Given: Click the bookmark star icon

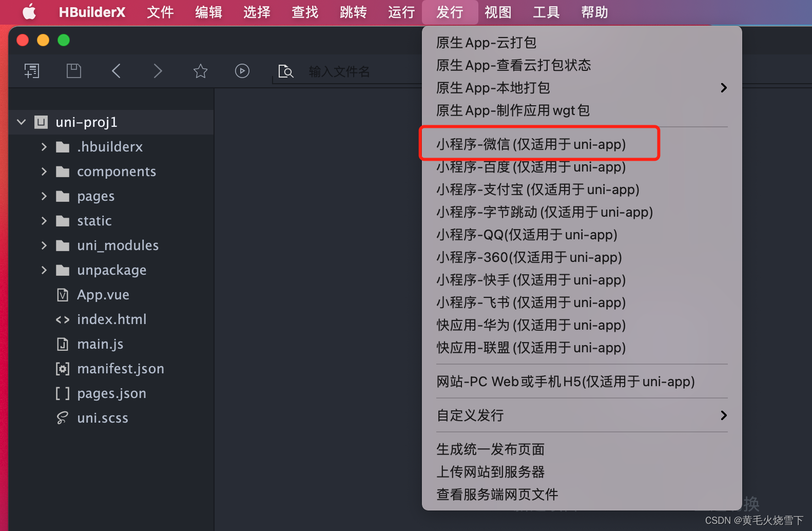Looking at the screenshot, I should pyautogui.click(x=200, y=71).
